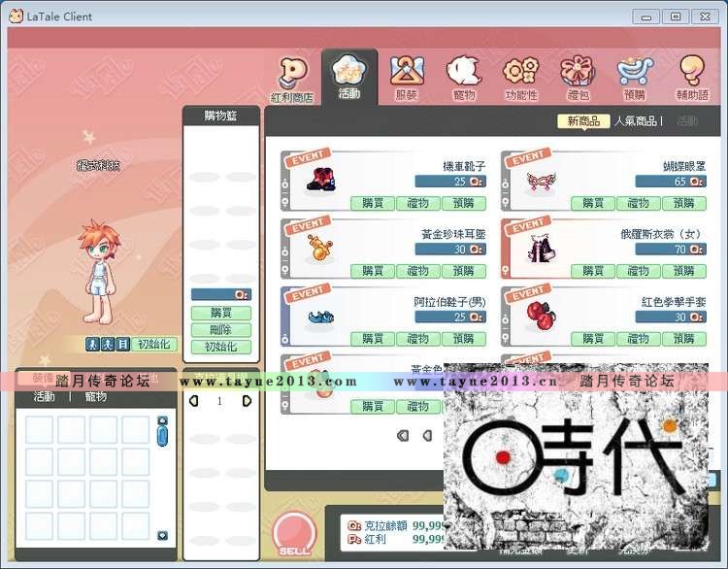Gift 紅色拳擊手套 using 禮物 button
Image resolution: width=728 pixels, height=569 pixels.
tap(639, 339)
